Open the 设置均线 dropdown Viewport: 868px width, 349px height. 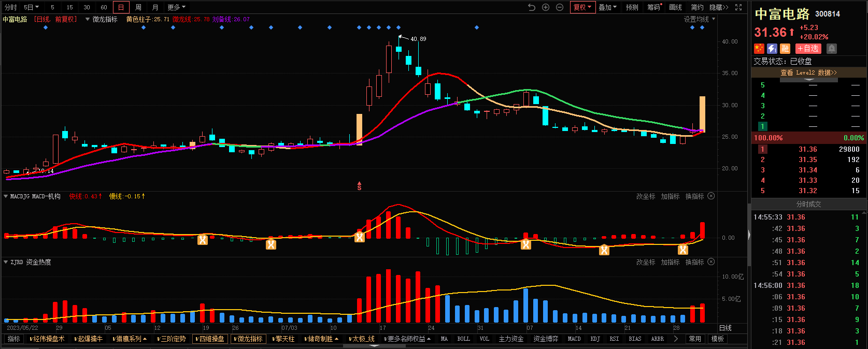click(699, 19)
